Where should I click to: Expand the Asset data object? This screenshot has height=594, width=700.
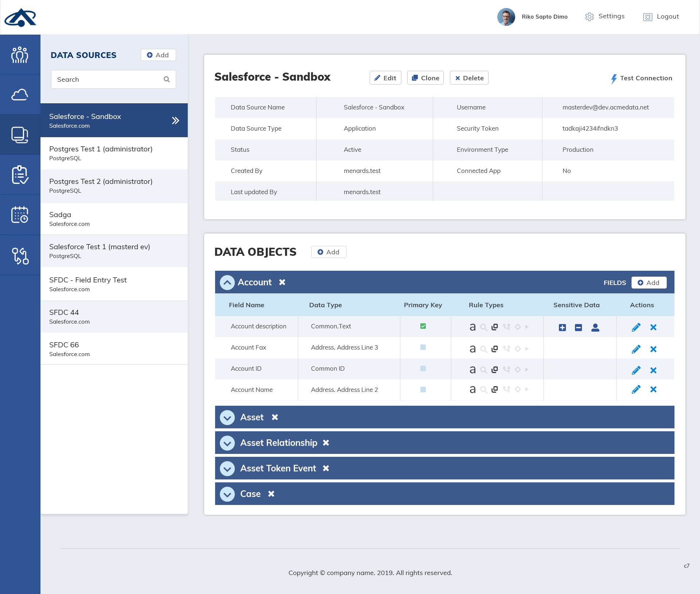tap(227, 417)
